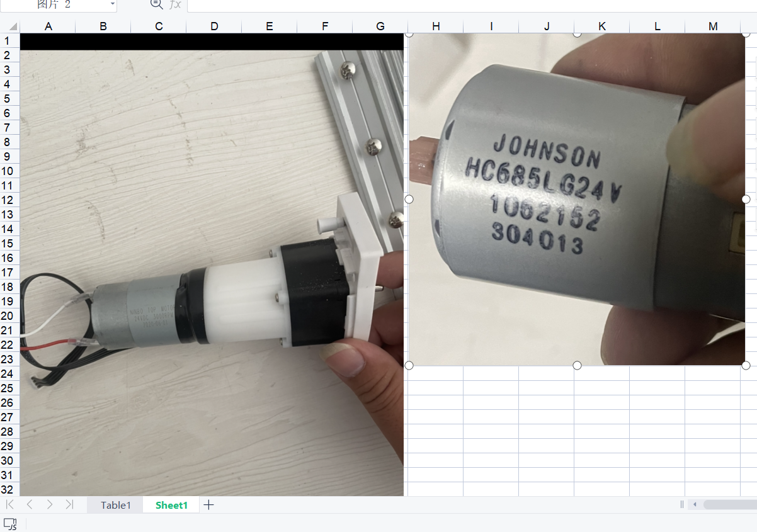Open the JS macro icon in status bar

click(x=10, y=523)
